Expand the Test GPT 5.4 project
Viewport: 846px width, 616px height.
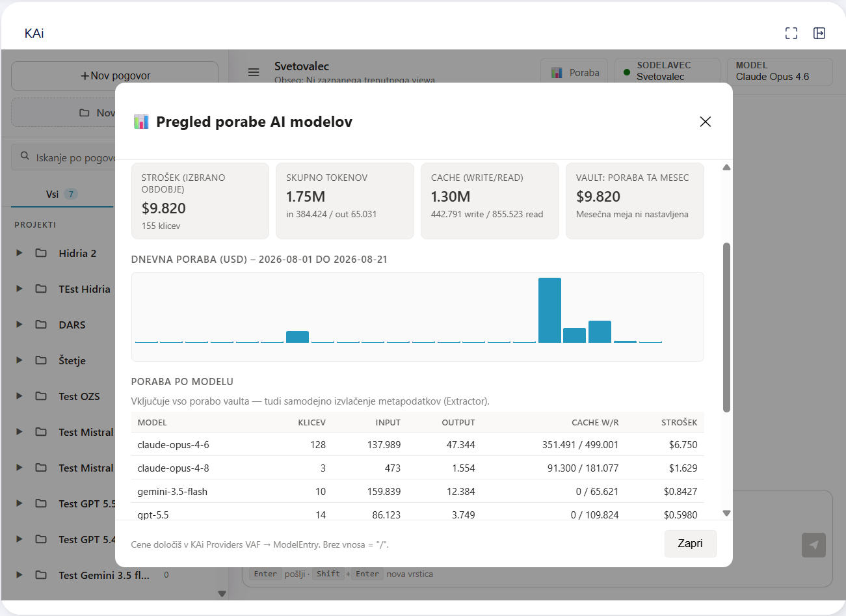pos(20,539)
